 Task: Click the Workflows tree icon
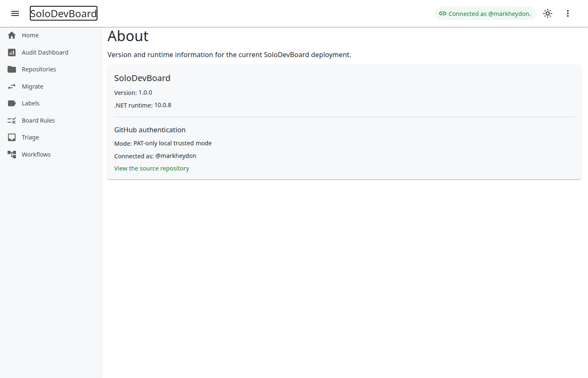[x=12, y=155]
